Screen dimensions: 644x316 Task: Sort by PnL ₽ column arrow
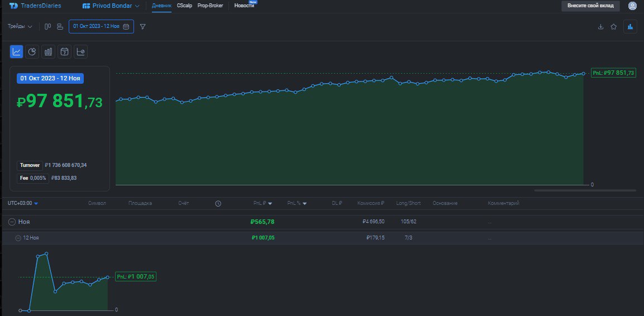click(x=270, y=204)
